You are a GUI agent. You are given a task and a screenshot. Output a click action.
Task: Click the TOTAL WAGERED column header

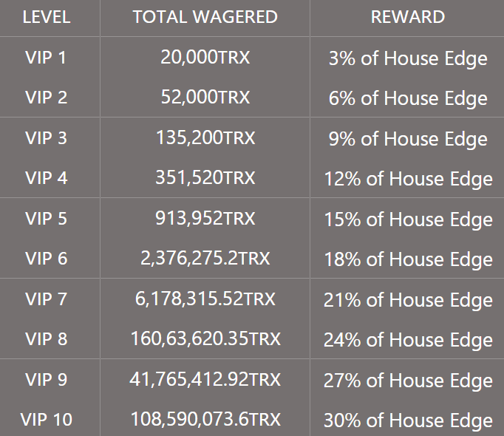[x=205, y=17]
